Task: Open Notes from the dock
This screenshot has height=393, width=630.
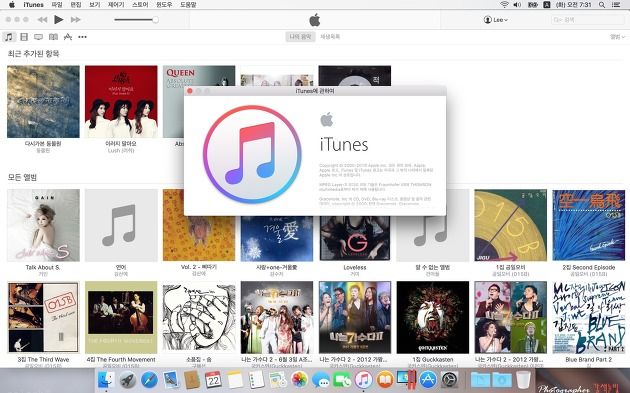Action: [x=235, y=379]
